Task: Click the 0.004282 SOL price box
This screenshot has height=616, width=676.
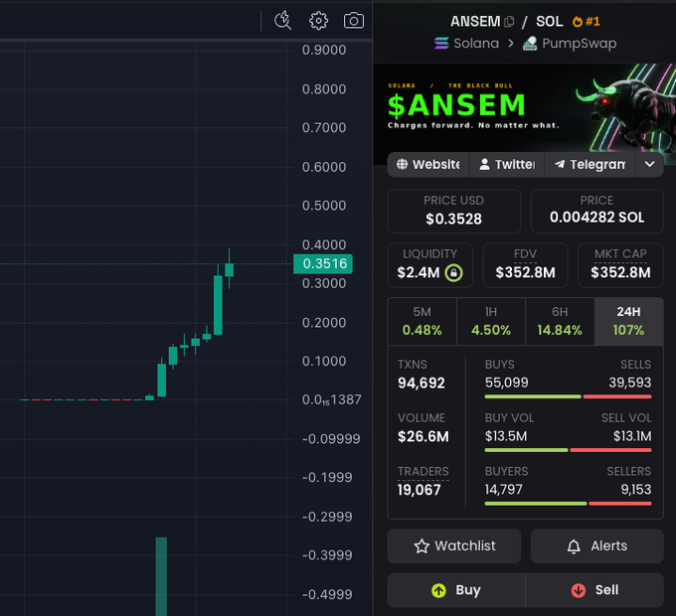Action: point(596,211)
